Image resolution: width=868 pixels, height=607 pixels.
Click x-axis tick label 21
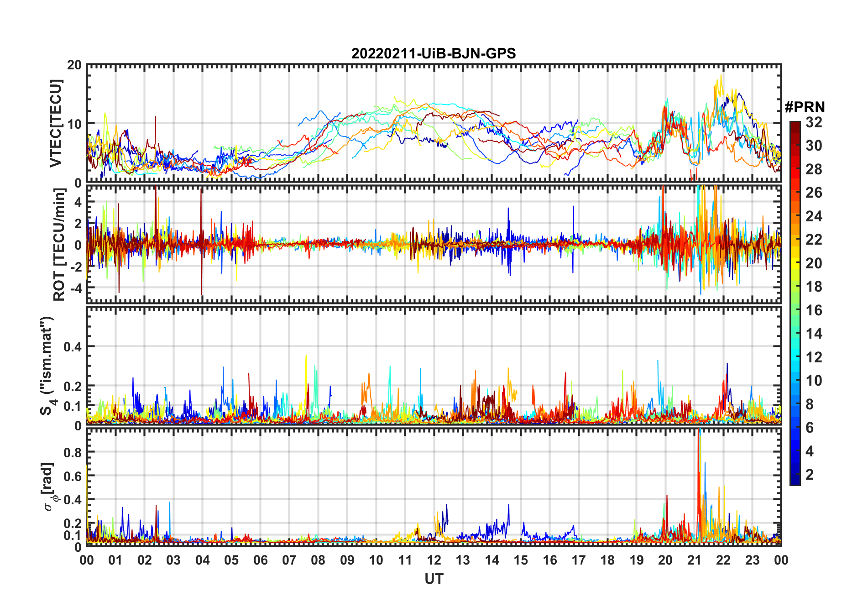pos(694,560)
